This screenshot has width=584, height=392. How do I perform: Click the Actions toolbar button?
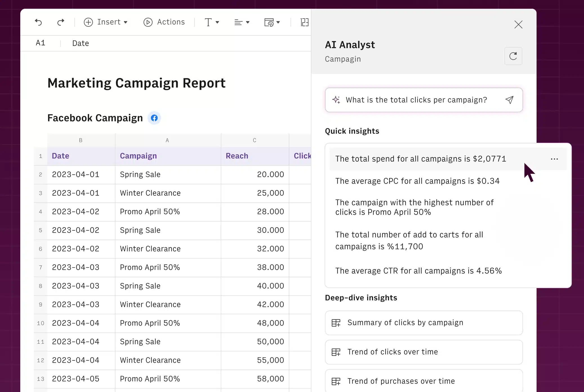(x=164, y=22)
